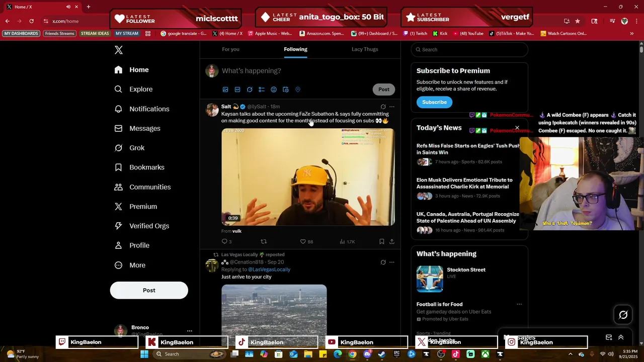644x362 pixels.
Task: Play Kaysan video in Salt's post
Action: 308,177
